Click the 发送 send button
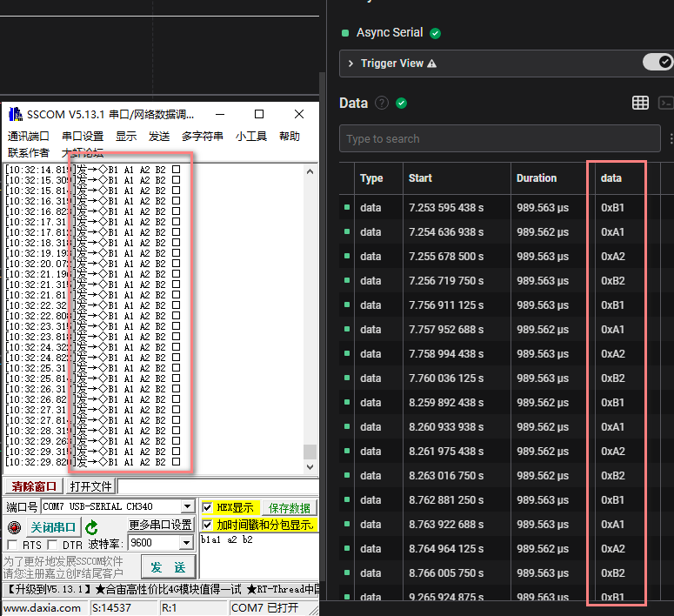Image resolution: width=674 pixels, height=616 pixels. coord(168,567)
